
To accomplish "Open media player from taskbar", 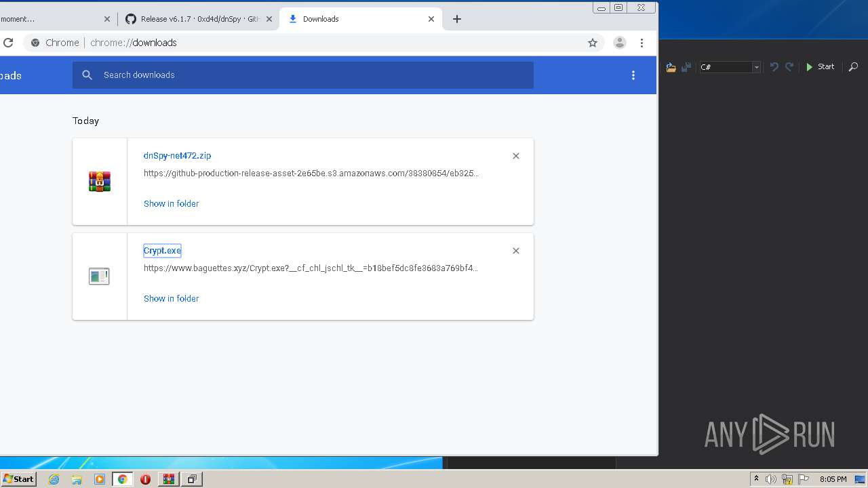I will 100,479.
